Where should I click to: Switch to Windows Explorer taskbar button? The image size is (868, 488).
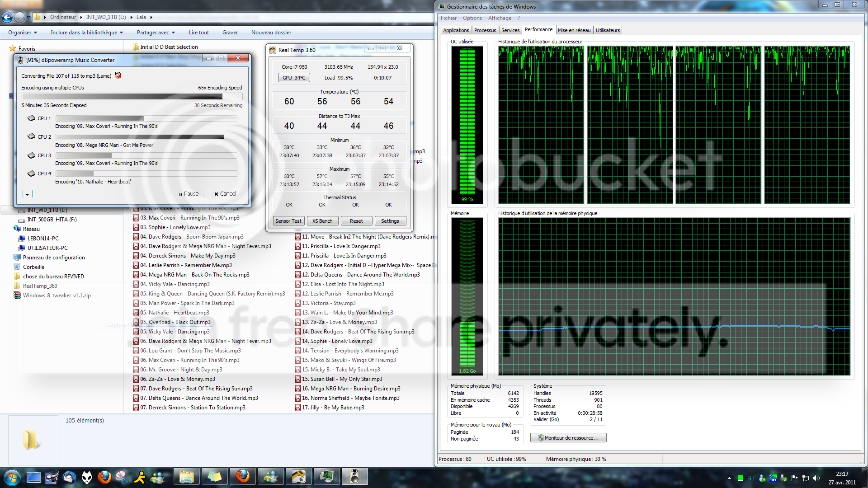(x=187, y=477)
